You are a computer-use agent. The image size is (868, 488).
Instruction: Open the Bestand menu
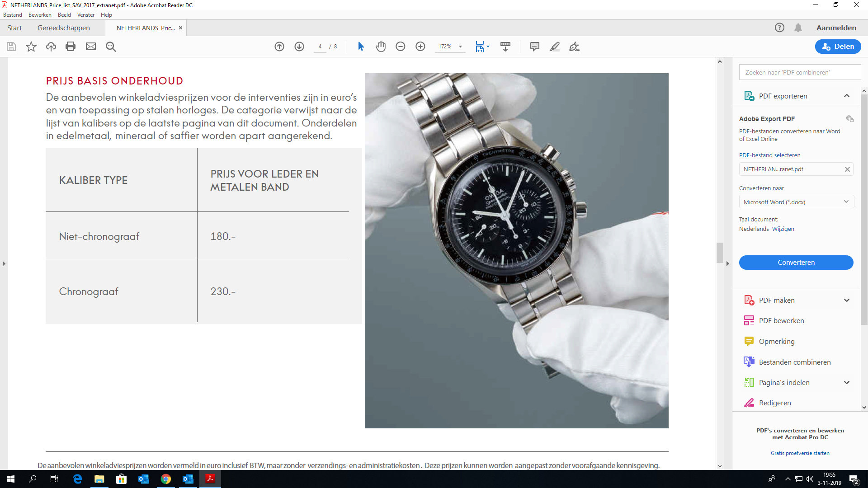13,15
